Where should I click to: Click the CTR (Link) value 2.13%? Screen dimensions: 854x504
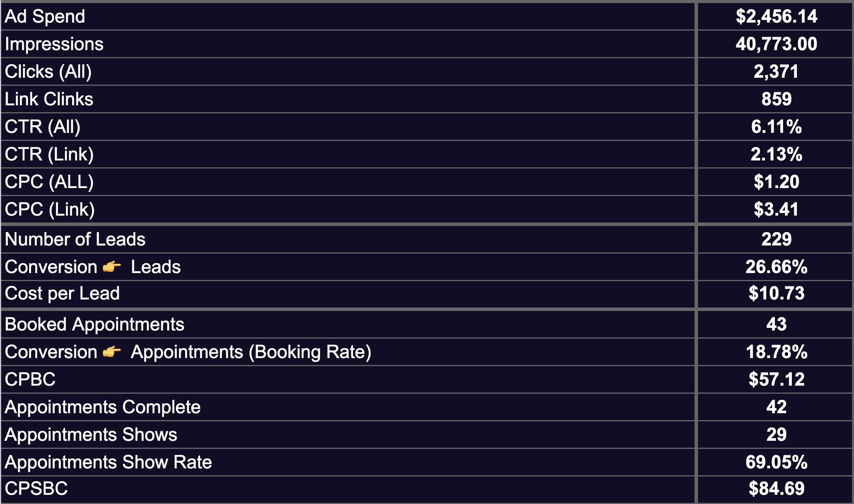tap(776, 154)
